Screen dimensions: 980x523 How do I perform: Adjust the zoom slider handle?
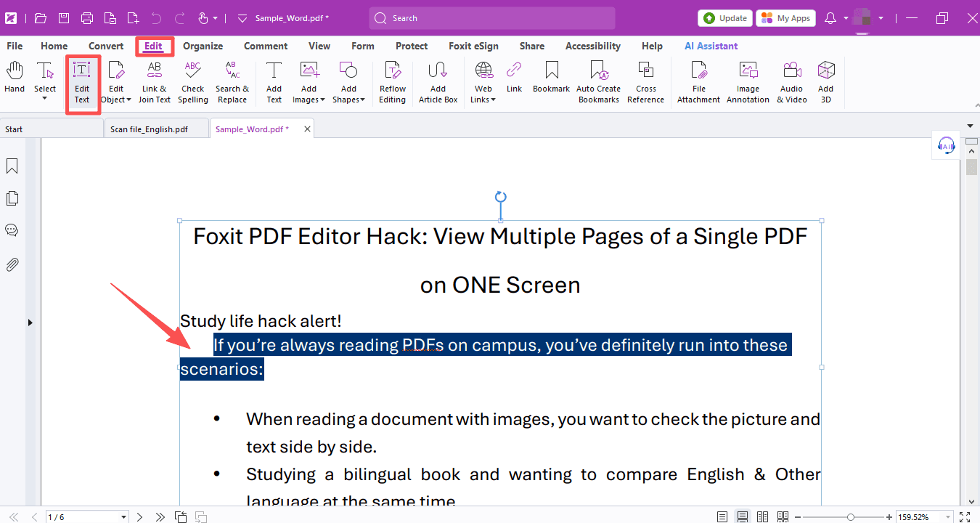850,517
